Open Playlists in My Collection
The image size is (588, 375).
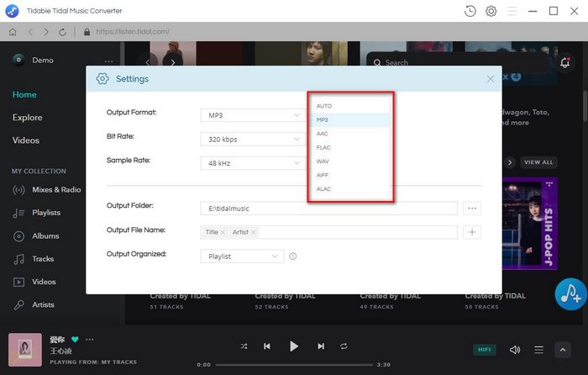tap(37, 213)
